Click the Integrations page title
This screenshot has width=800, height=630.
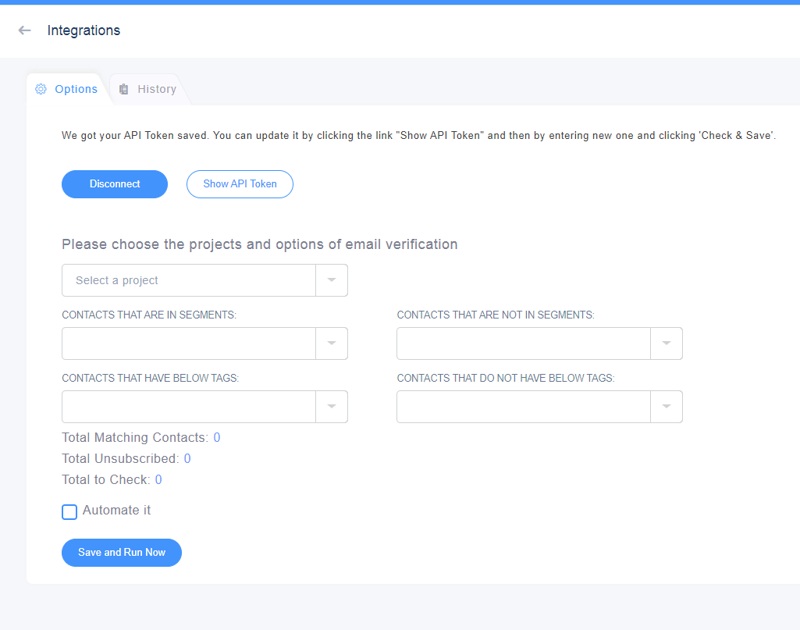(84, 31)
